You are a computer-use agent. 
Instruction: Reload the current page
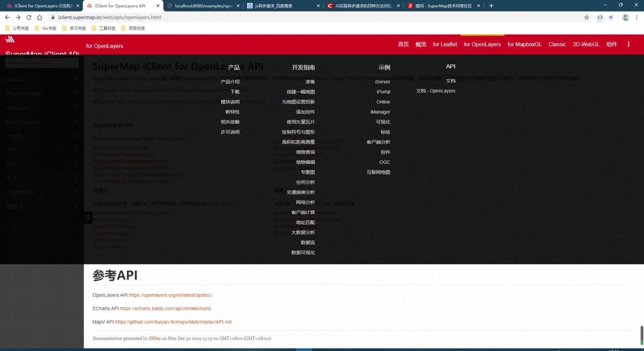pos(29,17)
